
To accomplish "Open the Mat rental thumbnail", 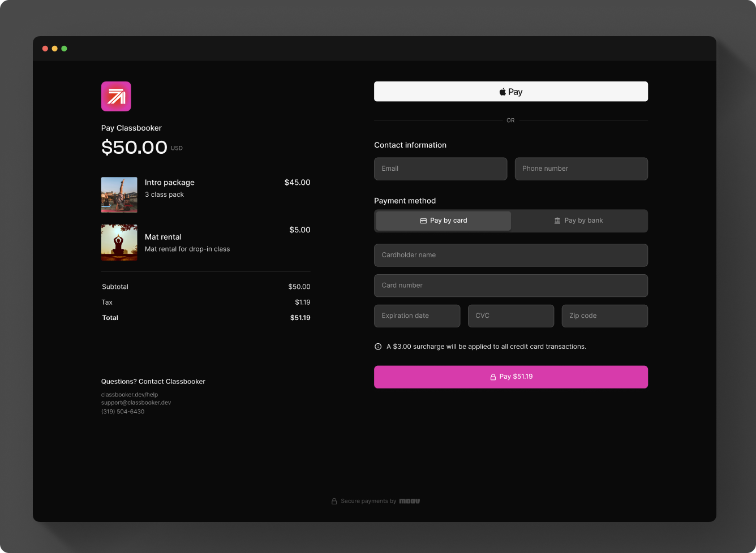I will [x=119, y=243].
